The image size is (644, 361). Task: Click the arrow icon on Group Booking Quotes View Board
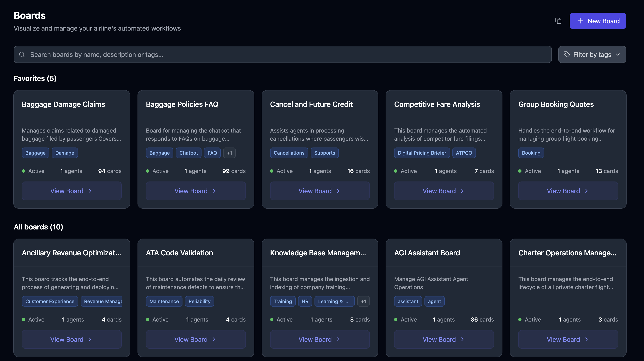(586, 191)
